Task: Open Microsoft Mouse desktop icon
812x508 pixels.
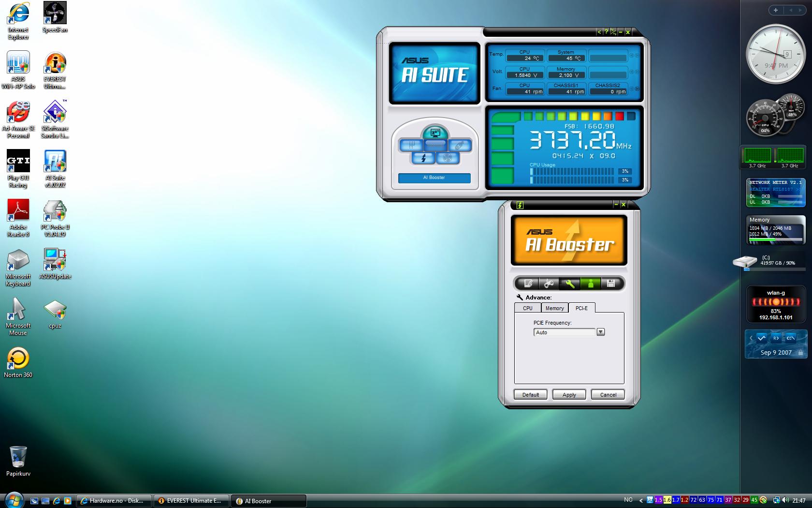Action: point(18,317)
